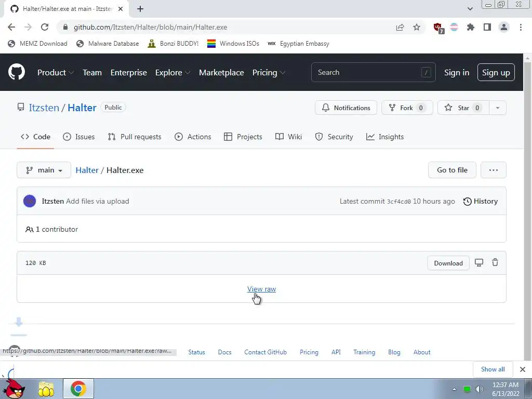The image size is (532, 399).
Task: Expand the Explore menu
Action: pos(172,72)
